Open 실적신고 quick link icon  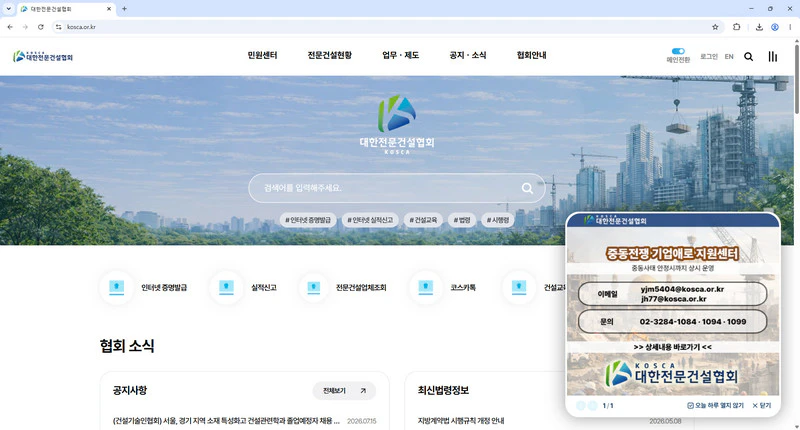[227, 288]
